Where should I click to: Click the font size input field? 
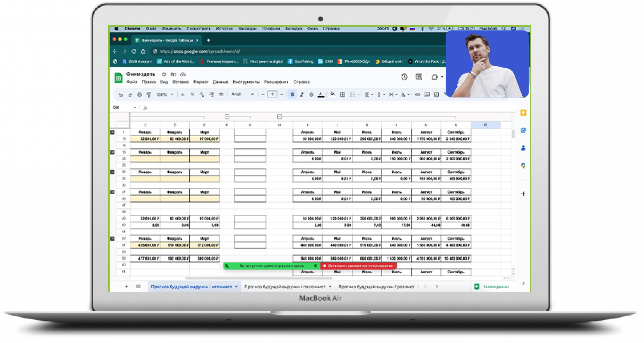pos(272,95)
